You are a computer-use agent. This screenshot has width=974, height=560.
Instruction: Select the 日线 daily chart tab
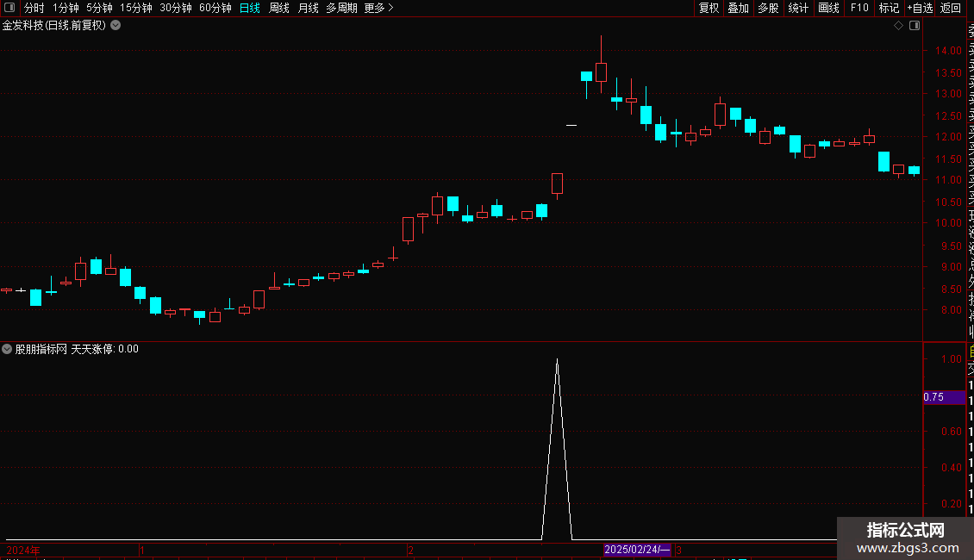(x=250, y=8)
